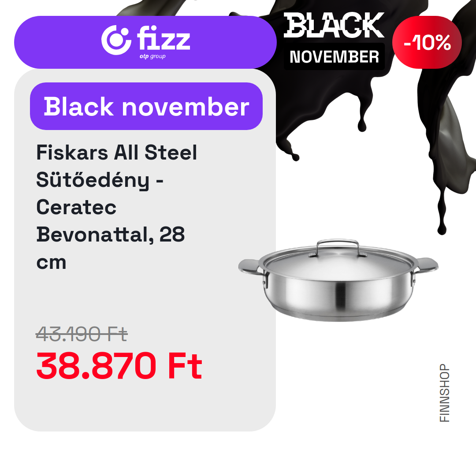Click the vertical FINNSHOP label
The height and width of the screenshot is (476, 476).
coord(445,393)
